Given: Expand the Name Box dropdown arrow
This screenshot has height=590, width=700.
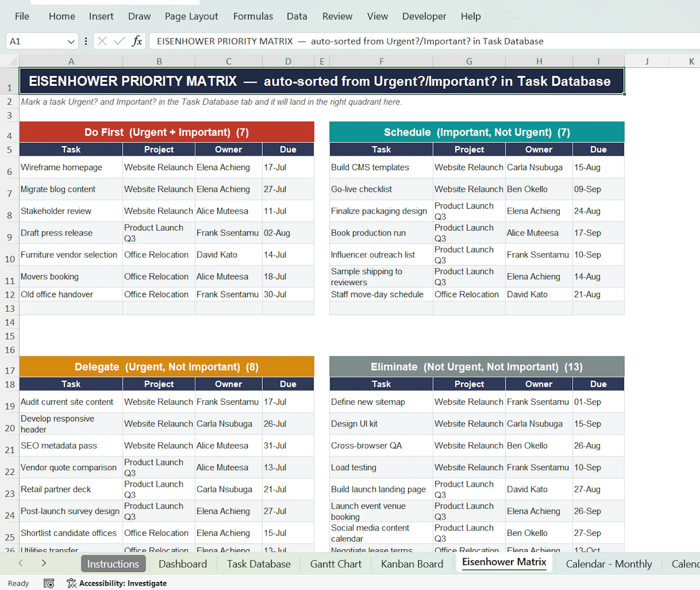Looking at the screenshot, I should click(x=71, y=42).
